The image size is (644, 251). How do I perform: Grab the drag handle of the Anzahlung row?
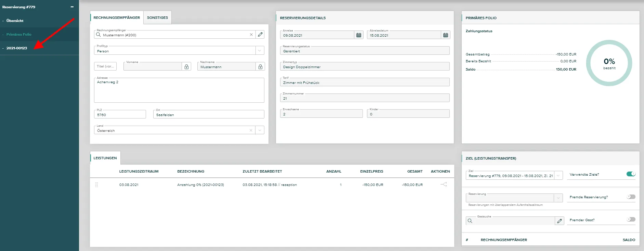click(96, 185)
